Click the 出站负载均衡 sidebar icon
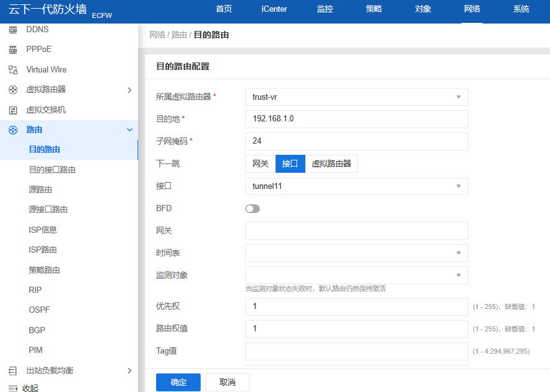Screen dimensions: 550x392 coord(13,371)
